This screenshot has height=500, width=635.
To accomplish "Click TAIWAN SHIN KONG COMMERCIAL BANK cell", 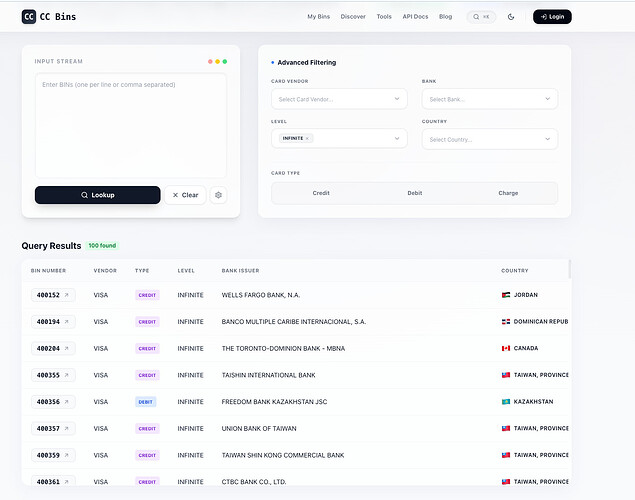I will [x=283, y=455].
